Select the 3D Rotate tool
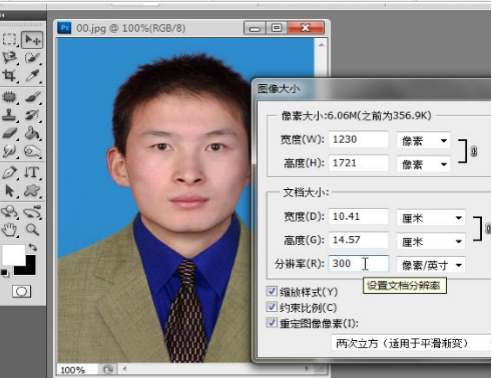 coord(9,212)
